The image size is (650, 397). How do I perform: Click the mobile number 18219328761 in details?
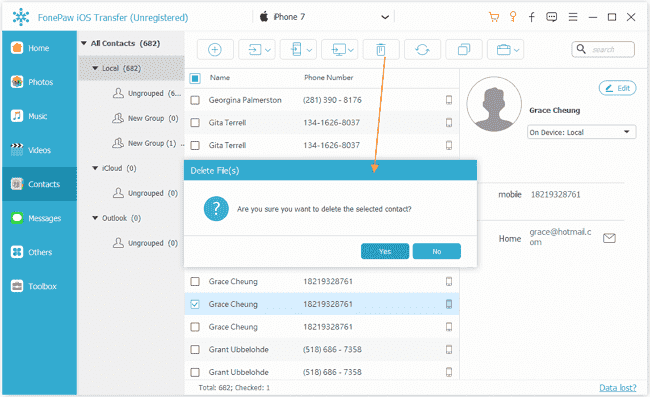coord(555,194)
